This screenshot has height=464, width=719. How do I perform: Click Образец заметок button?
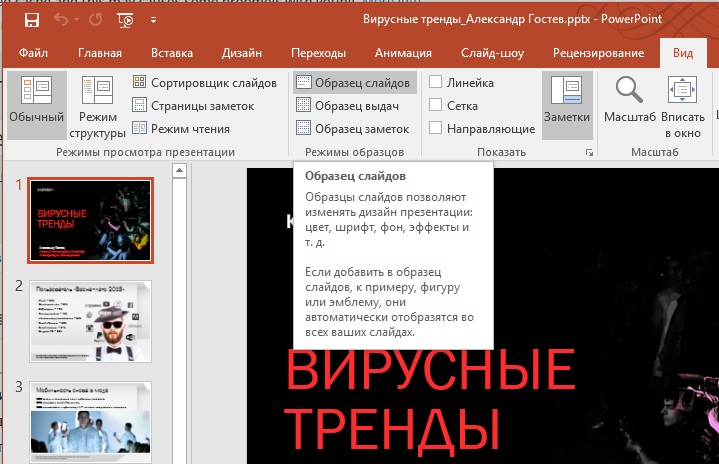coord(352,128)
